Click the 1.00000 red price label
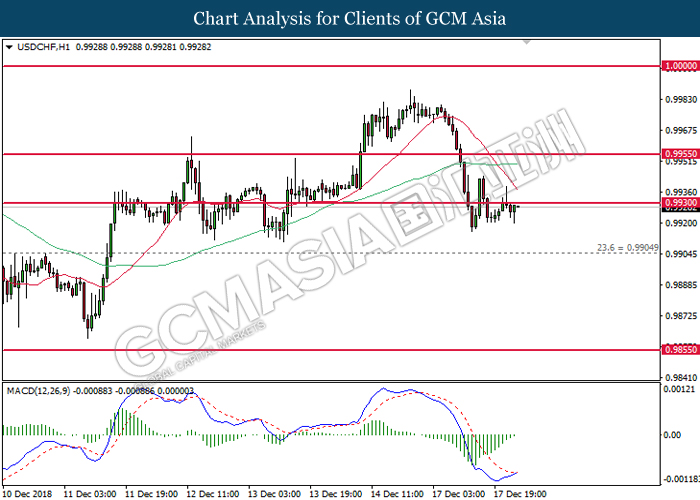Screen dimensions: 700x500 (680, 66)
